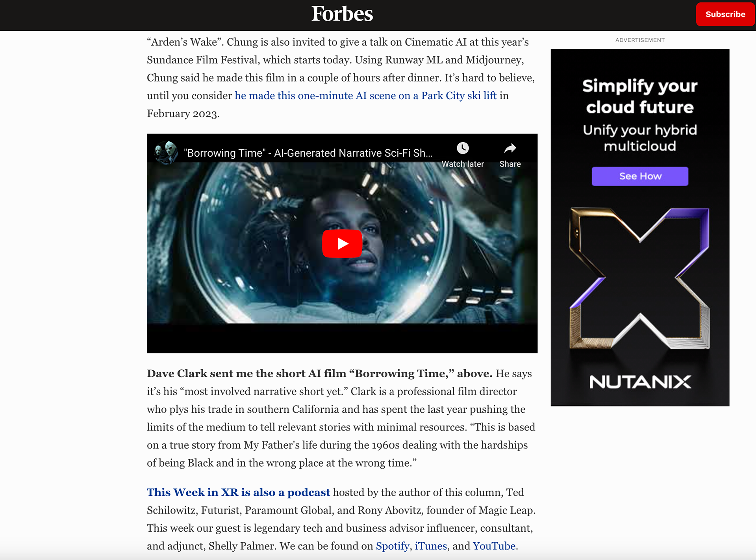Click the Share arrow icon on video

click(x=510, y=148)
